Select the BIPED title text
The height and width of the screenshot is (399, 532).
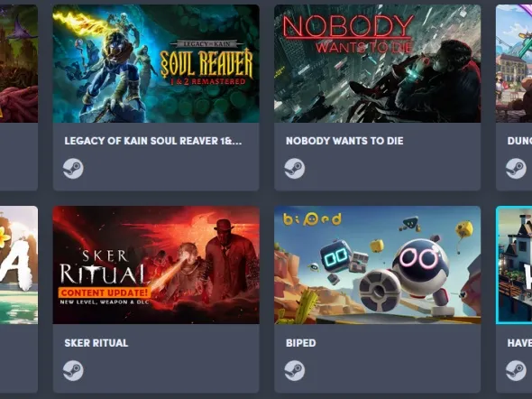(x=300, y=343)
